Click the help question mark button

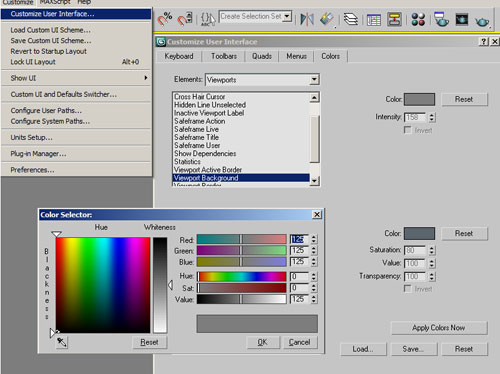[x=484, y=42]
